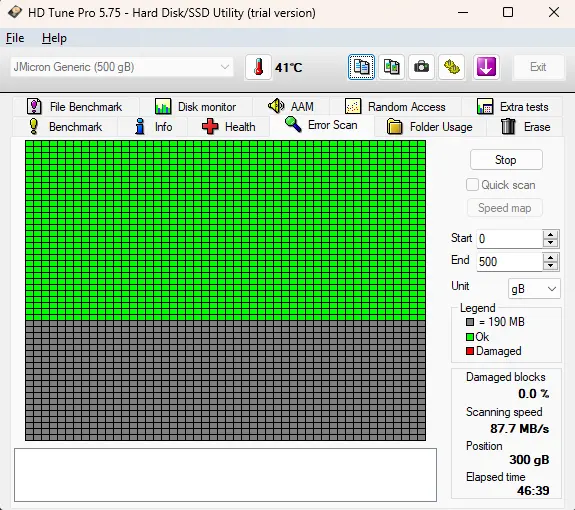Open the Help menu

pyautogui.click(x=54, y=38)
